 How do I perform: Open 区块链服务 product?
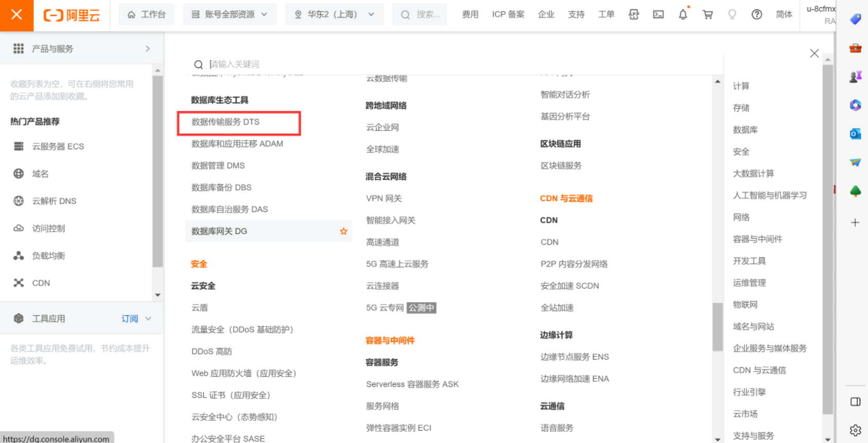[561, 165]
